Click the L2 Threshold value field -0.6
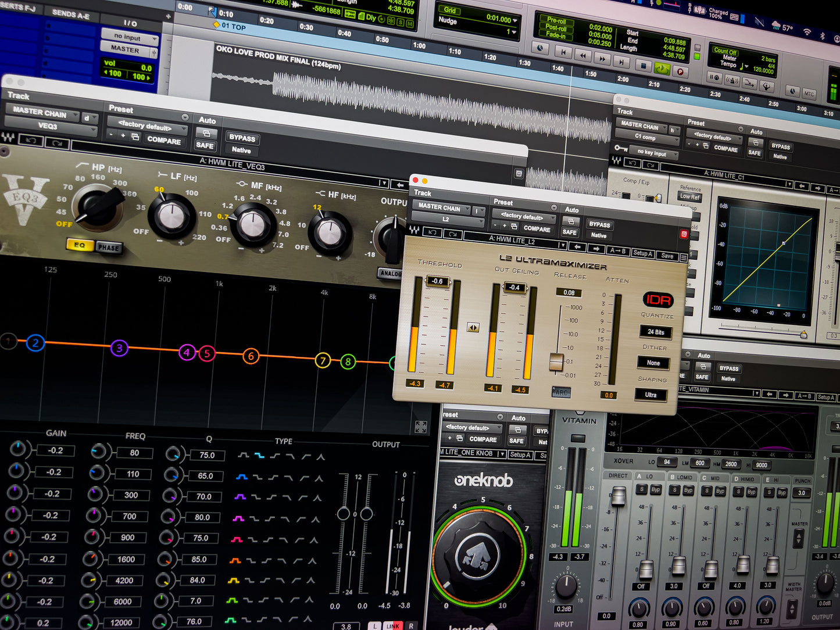The width and height of the screenshot is (840, 630). pos(437,281)
